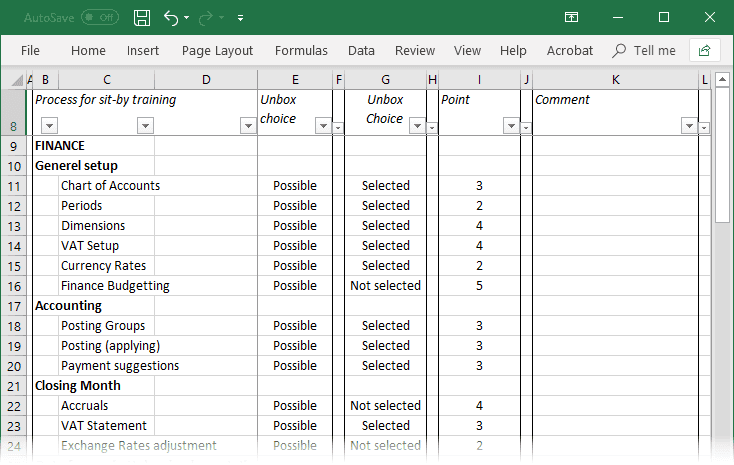Click the Undo arrow icon
This screenshot has height=465, width=734.
click(x=171, y=18)
